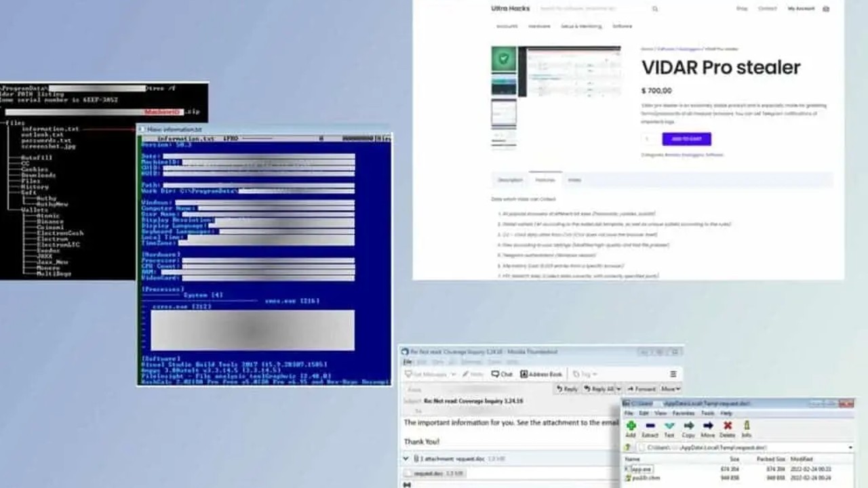The width and height of the screenshot is (868, 488).
Task: Click the search icon on Ultra Hacks site
Action: 654,9
